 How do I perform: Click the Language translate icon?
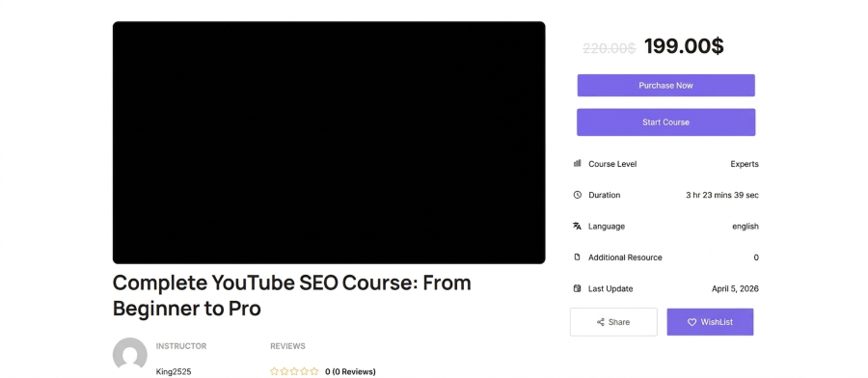(578, 226)
